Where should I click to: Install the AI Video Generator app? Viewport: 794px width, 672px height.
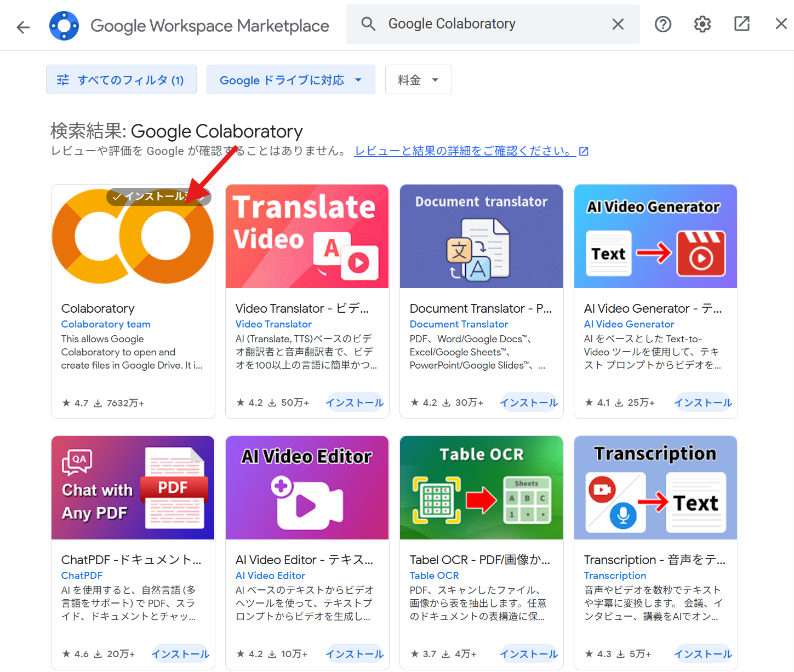tap(703, 403)
